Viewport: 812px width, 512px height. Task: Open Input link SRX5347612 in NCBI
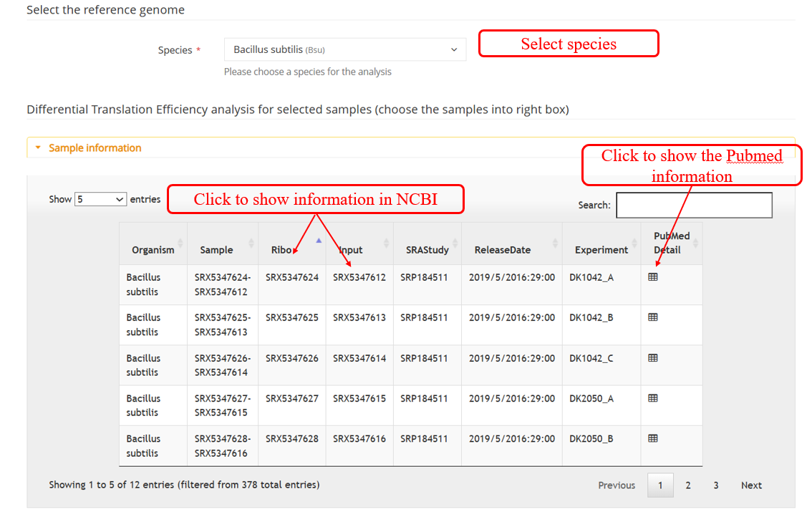click(359, 277)
